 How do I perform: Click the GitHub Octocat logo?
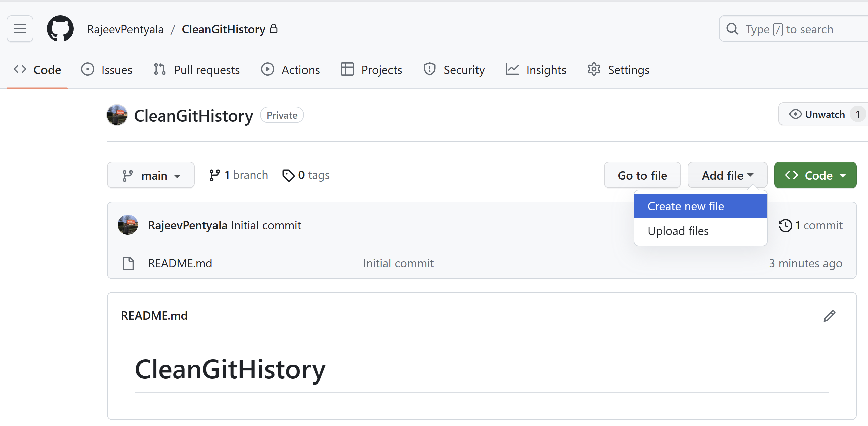tap(60, 29)
